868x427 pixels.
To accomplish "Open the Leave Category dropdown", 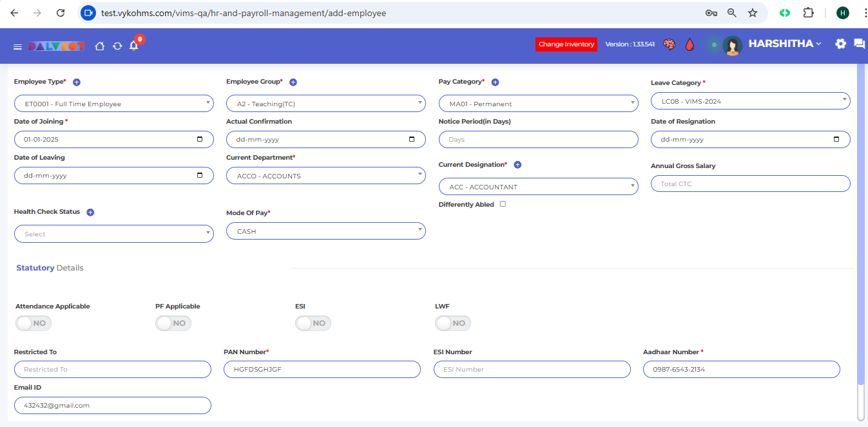I will (x=750, y=101).
